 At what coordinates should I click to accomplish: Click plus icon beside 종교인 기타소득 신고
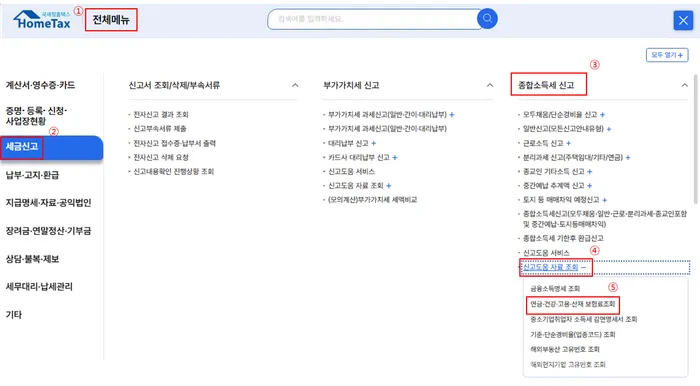tap(589, 172)
